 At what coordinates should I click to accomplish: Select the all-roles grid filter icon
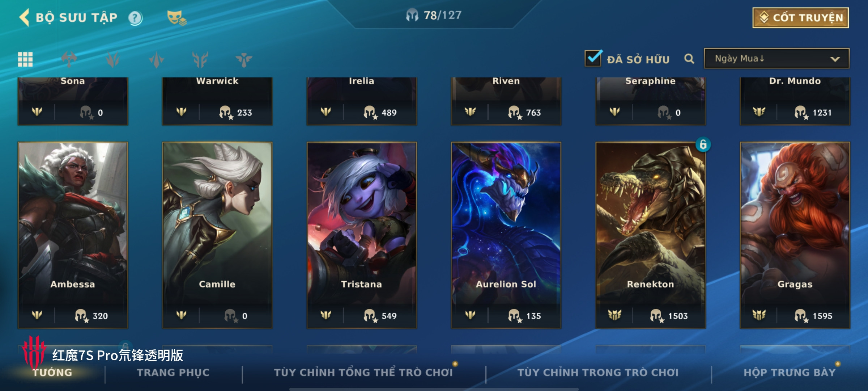click(x=25, y=59)
